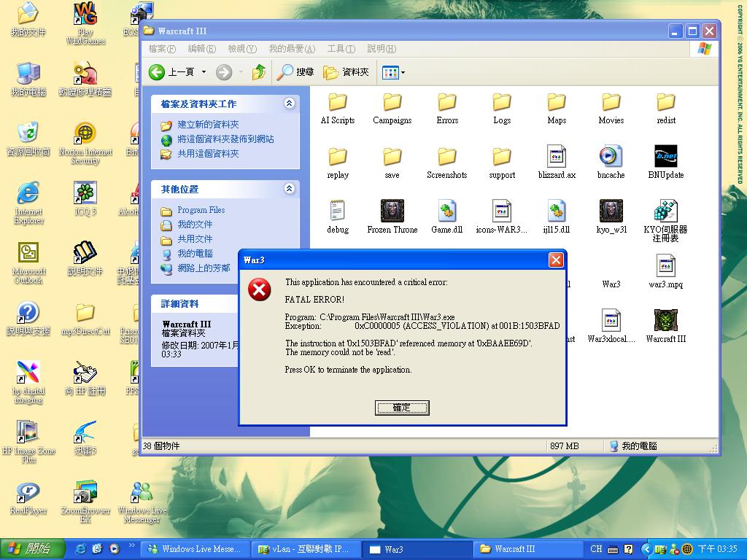This screenshot has height=560, width=747.
Task: Select the kyo_w3l executable icon
Action: pos(611,211)
